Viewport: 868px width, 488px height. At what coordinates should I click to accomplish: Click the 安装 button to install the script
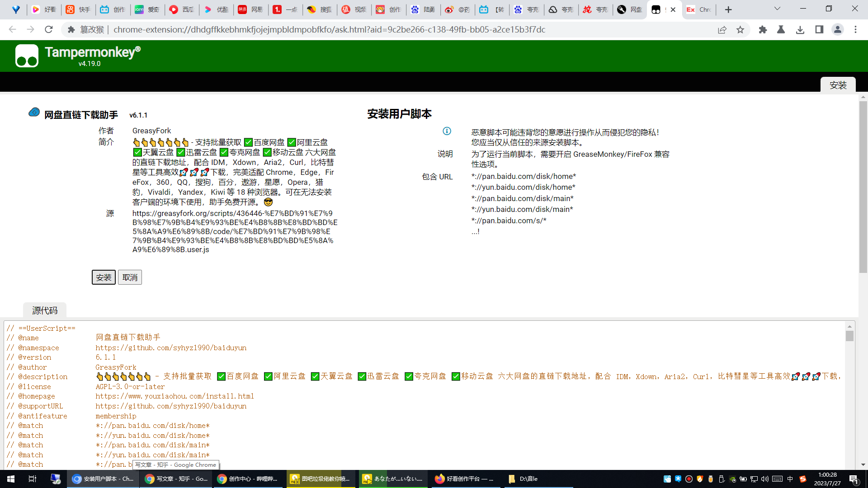pos(104,277)
